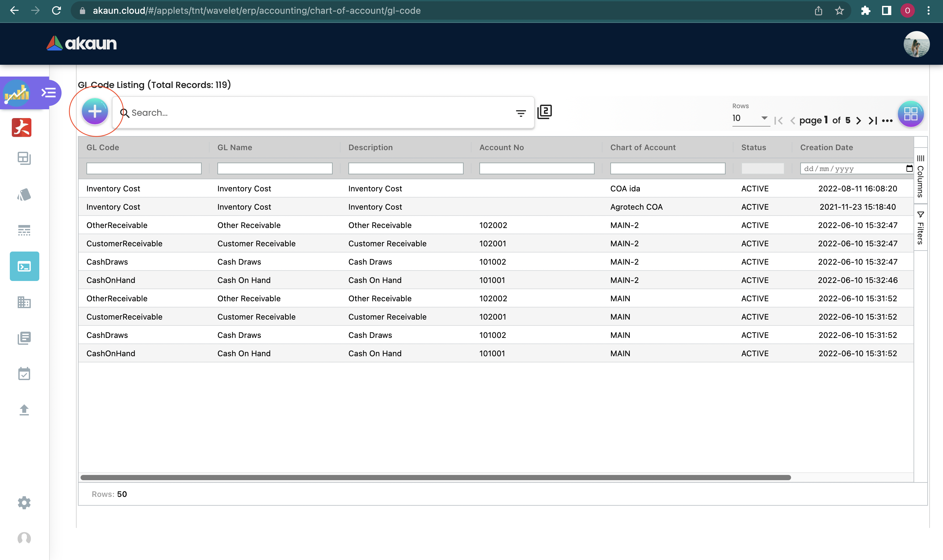The height and width of the screenshot is (560, 943).
Task: Toggle the sidebar menu collapse button
Action: click(48, 93)
